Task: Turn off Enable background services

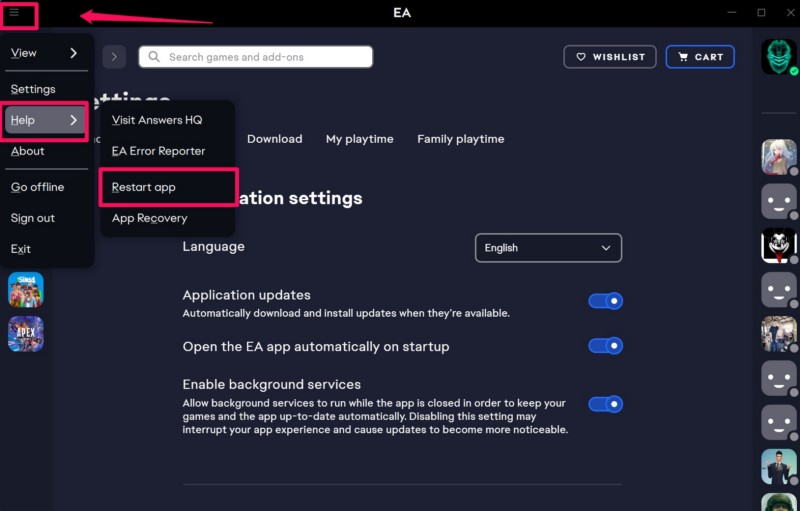Action: [605, 404]
